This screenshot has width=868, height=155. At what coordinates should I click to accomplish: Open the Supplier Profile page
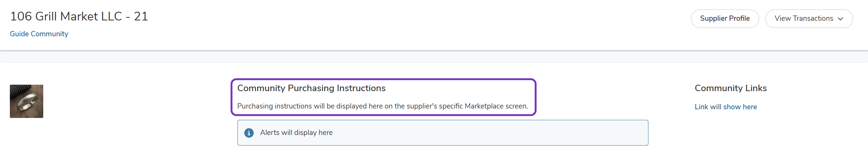click(725, 19)
